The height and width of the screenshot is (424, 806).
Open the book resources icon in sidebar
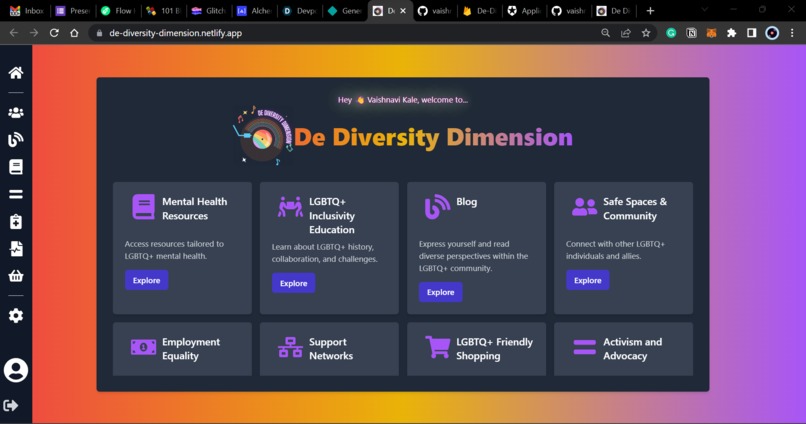[16, 167]
